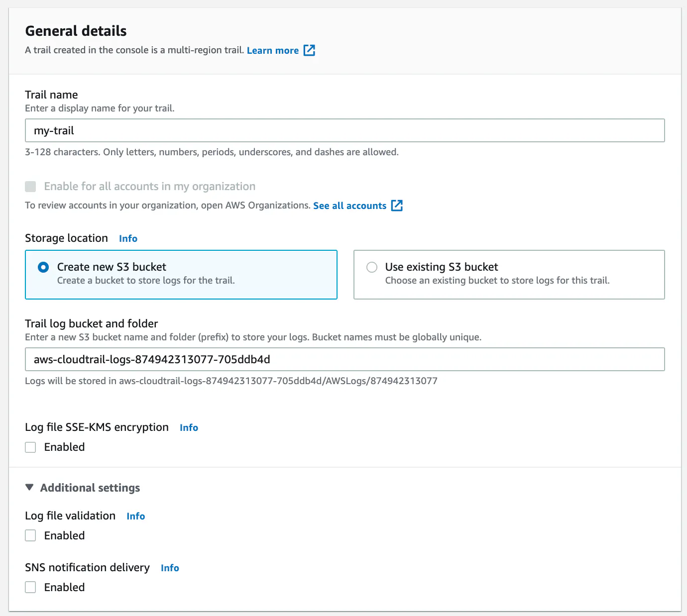Click Info next to Log file SSE-KMS encryption
687x616 pixels.
click(189, 427)
